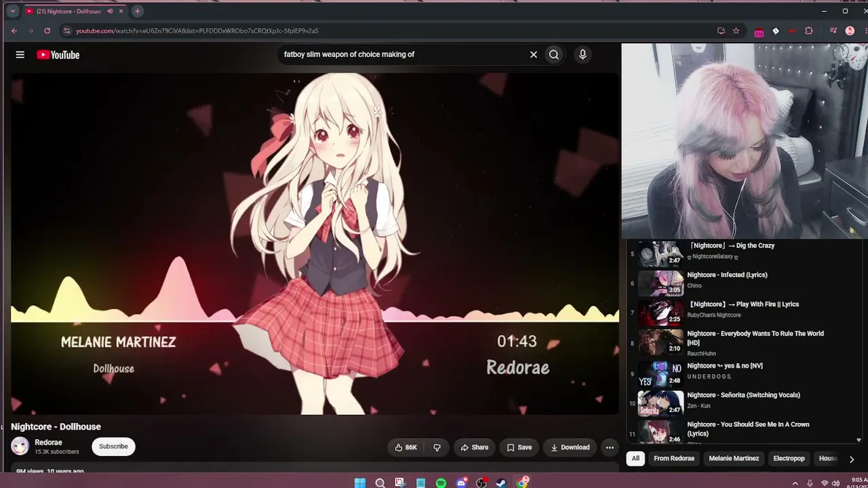
Task: Open a new browser tab
Action: (138, 11)
